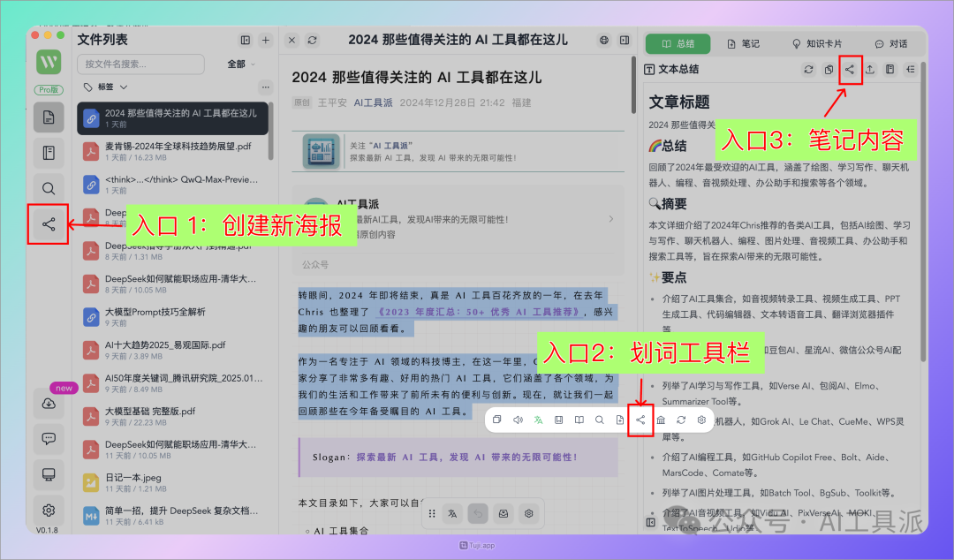The width and height of the screenshot is (954, 560).
Task: Collapse right panel using bottom-left panel icon
Action: tap(650, 522)
